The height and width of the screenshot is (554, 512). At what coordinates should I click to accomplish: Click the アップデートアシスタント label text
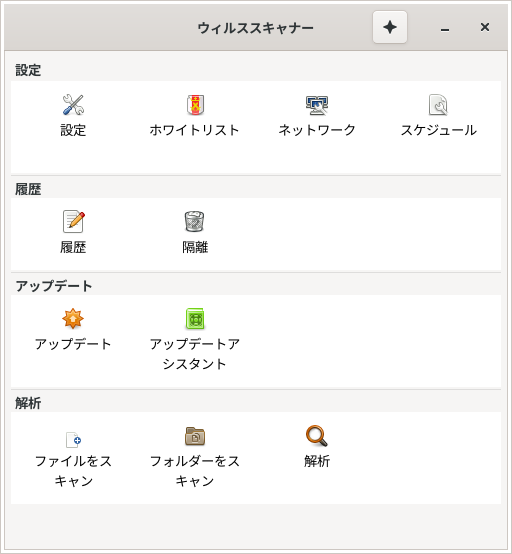[195, 354]
